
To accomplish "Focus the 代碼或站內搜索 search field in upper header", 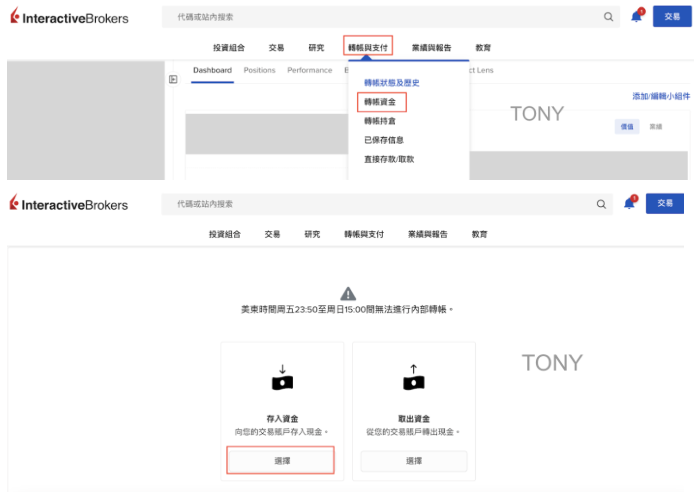I will (x=391, y=17).
